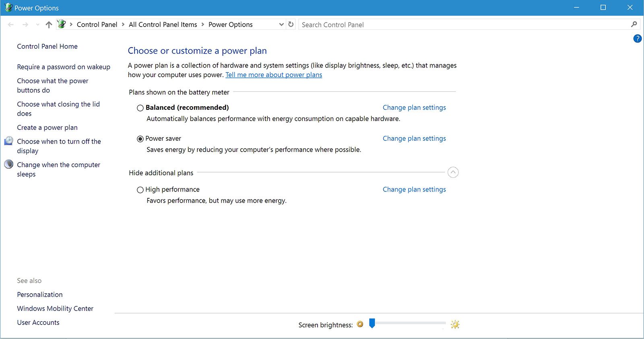Minimize the Power Options window
This screenshot has width=644, height=339.
[576, 8]
